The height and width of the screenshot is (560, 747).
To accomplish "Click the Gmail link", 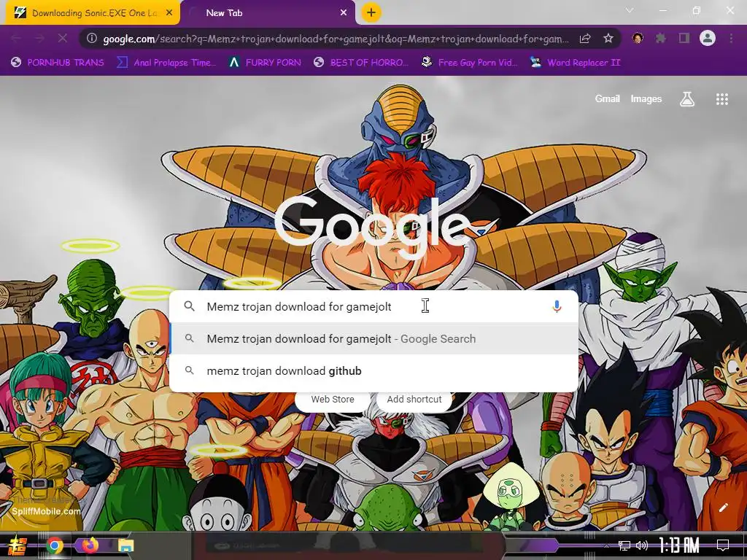I will click(x=607, y=99).
